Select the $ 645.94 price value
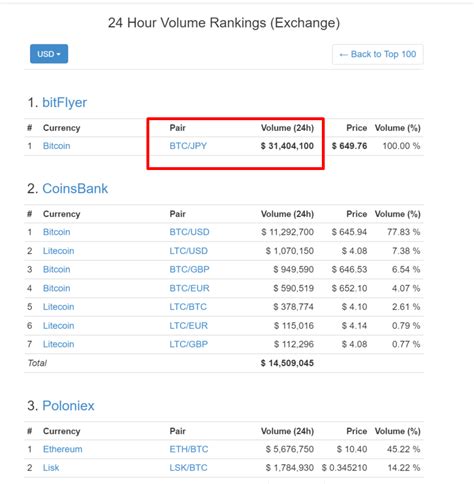 pos(349,232)
